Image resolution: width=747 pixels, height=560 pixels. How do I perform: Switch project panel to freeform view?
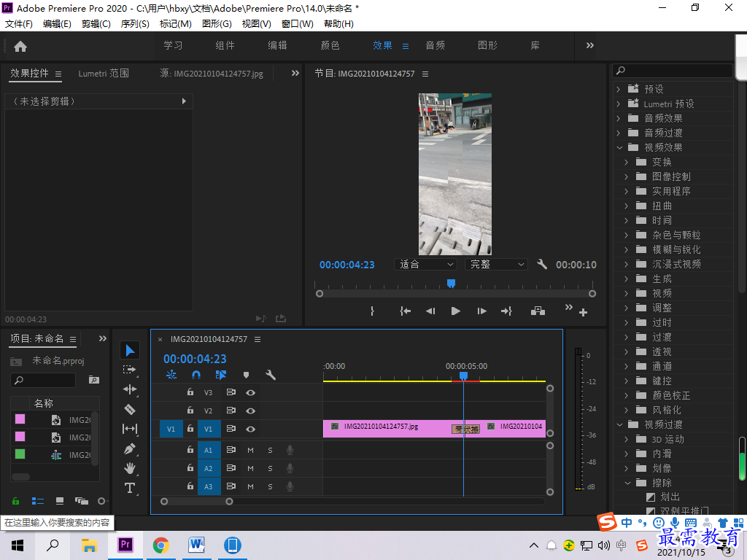[82, 501]
